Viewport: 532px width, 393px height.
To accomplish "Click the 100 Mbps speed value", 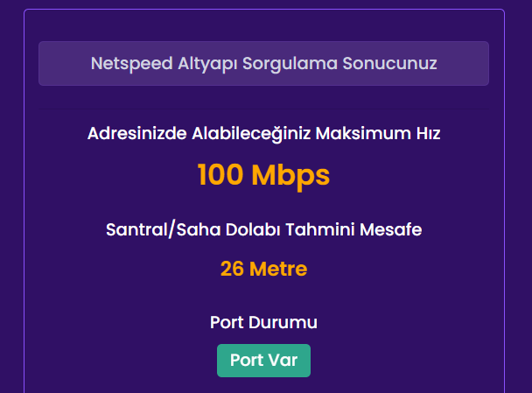I will (263, 175).
